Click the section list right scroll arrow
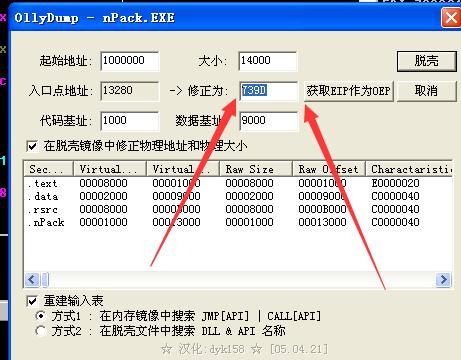This screenshot has height=360, width=461. (443, 279)
